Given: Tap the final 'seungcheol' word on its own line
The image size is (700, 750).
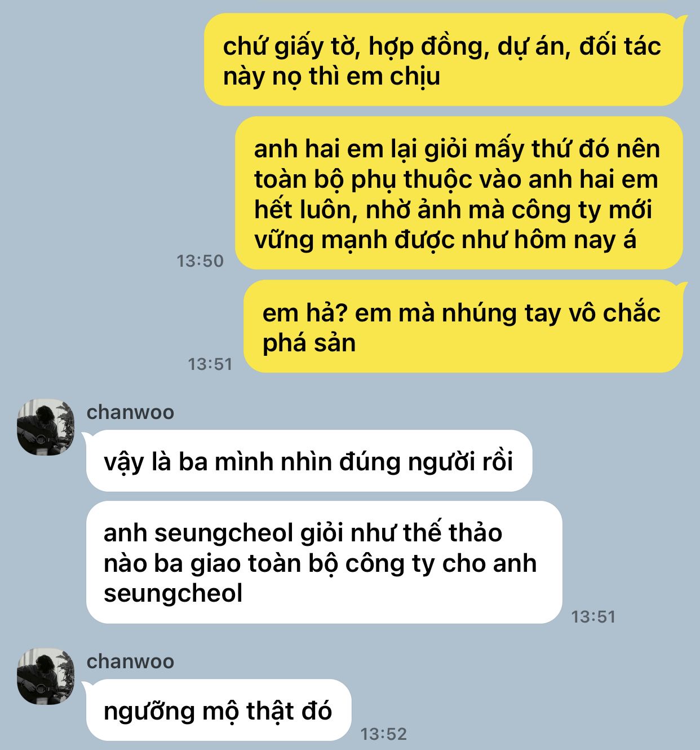Looking at the screenshot, I should (173, 593).
